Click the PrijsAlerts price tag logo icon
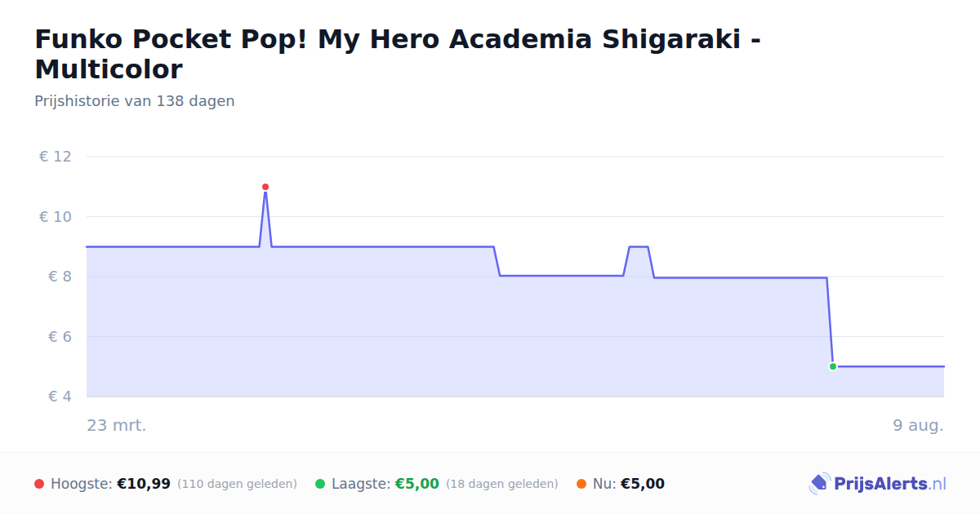 pos(819,484)
